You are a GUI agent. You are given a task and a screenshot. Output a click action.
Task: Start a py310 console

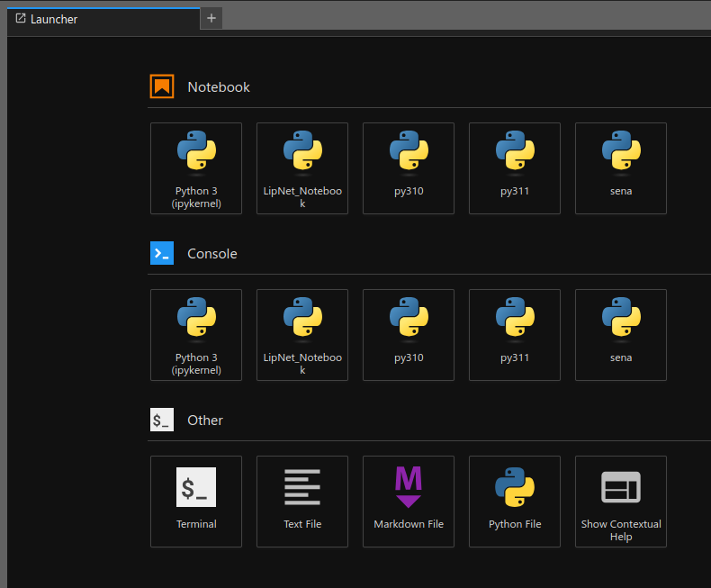(409, 335)
